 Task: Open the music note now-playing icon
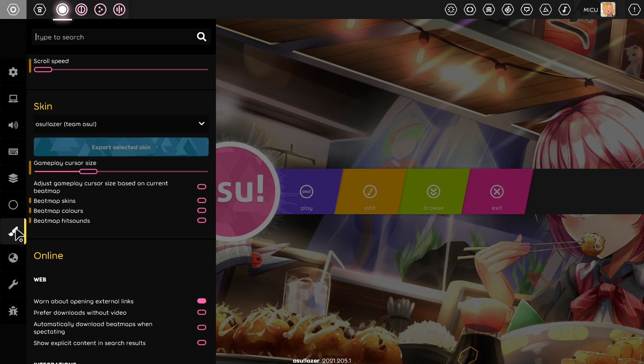564,9
